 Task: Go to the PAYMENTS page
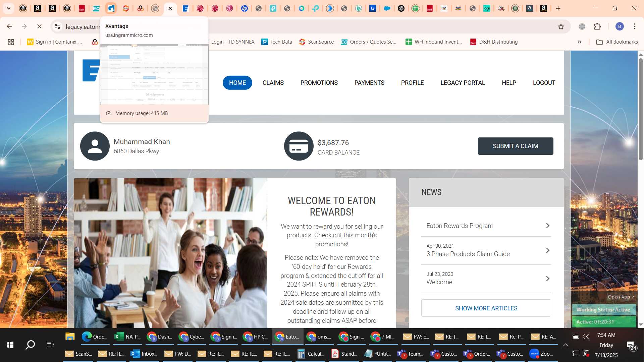click(369, 83)
